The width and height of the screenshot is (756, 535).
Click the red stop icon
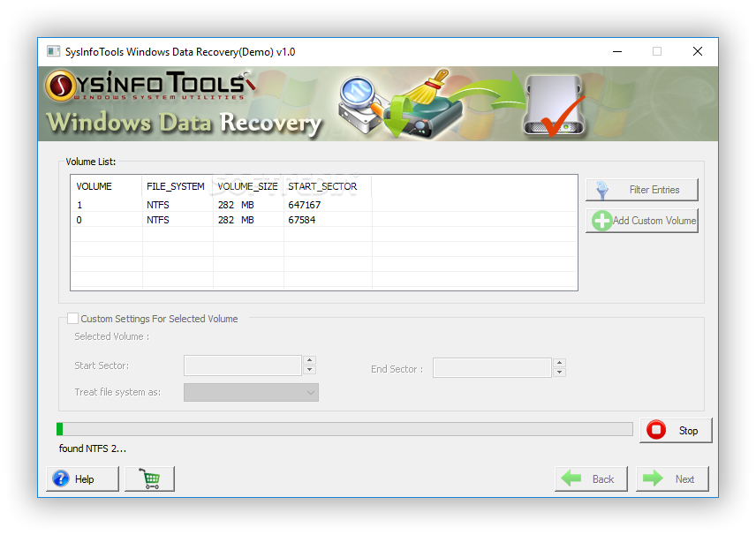[x=656, y=430]
